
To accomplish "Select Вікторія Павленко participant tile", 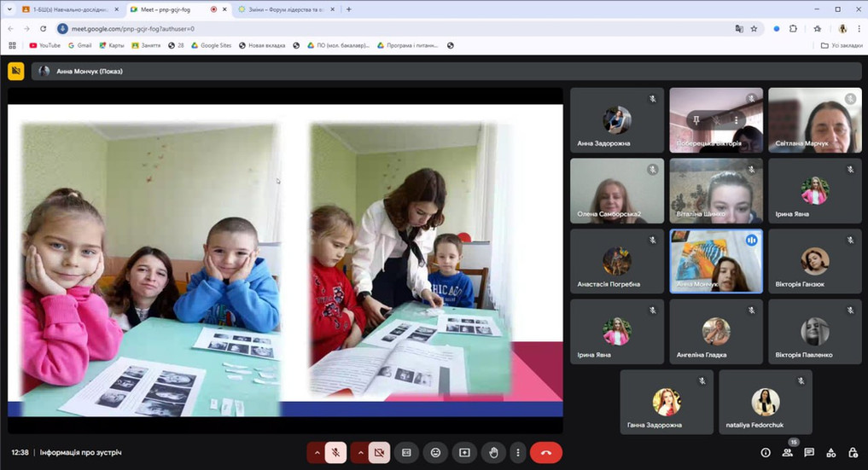I will (815, 332).
